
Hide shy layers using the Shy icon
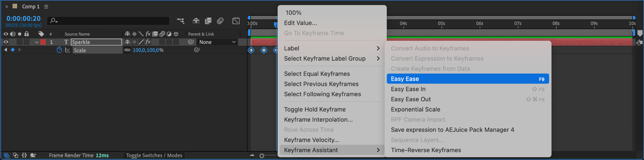tap(196, 21)
